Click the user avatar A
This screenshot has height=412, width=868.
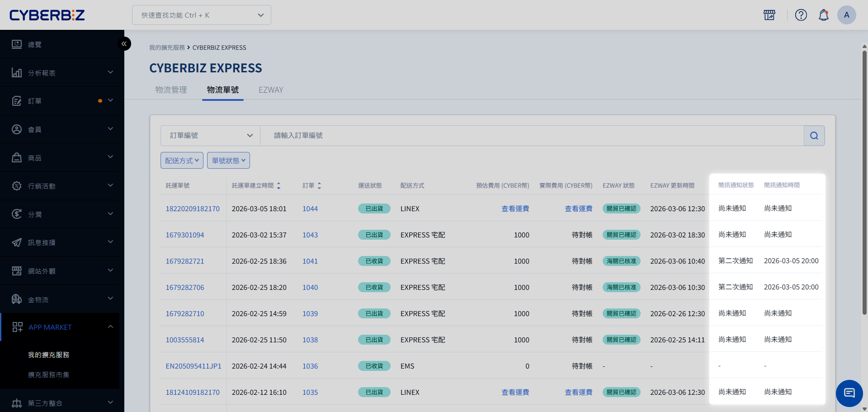pyautogui.click(x=846, y=15)
